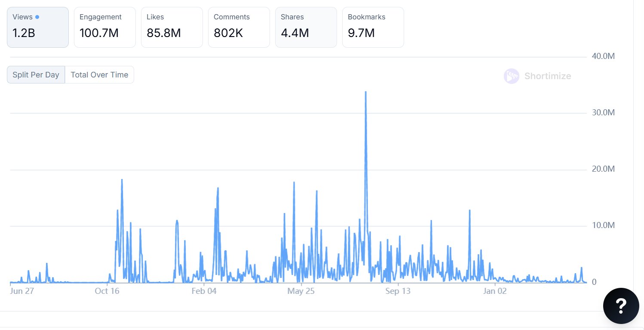Click the Shortimize logo icon
644x330 pixels.
(511, 76)
